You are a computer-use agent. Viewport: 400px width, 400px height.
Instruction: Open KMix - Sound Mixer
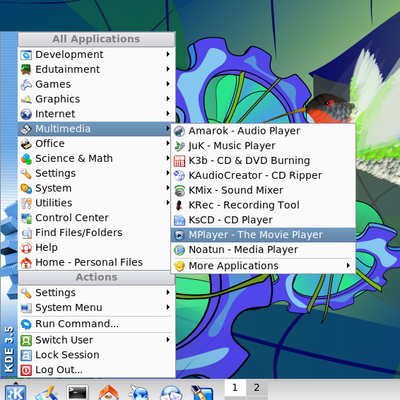pos(263,190)
